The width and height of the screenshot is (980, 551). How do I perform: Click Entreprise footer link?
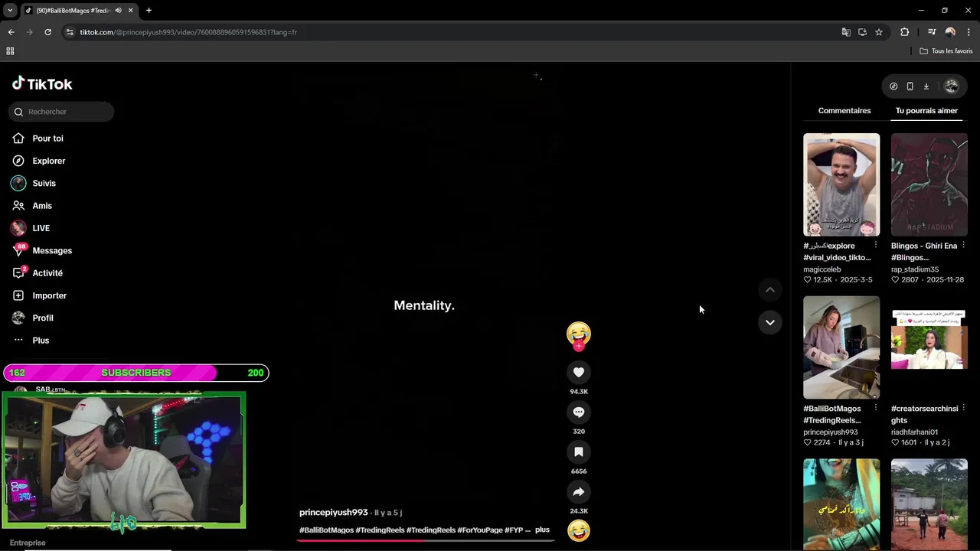[x=28, y=543]
